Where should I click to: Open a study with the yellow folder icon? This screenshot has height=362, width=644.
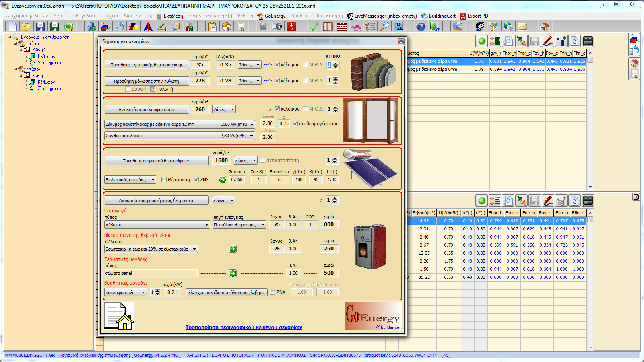tap(26, 27)
